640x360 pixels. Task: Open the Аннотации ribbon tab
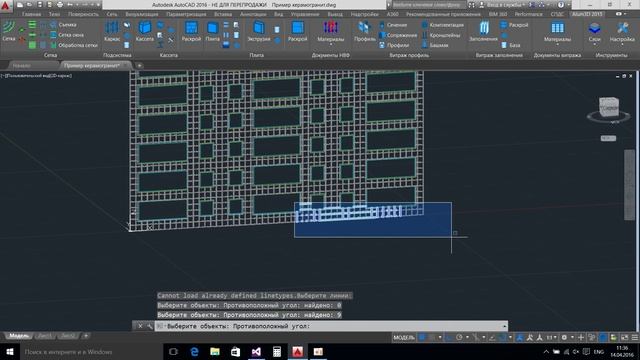[x=253, y=14]
